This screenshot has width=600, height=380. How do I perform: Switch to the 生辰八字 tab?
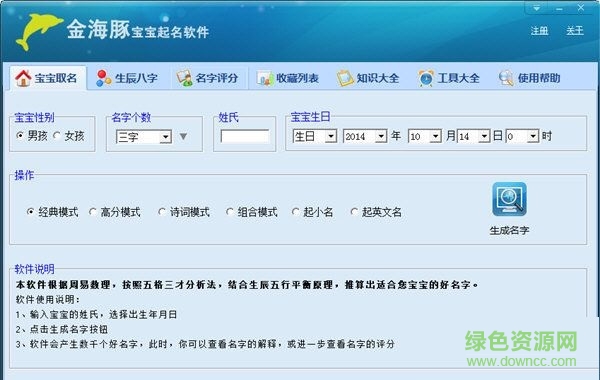point(127,78)
